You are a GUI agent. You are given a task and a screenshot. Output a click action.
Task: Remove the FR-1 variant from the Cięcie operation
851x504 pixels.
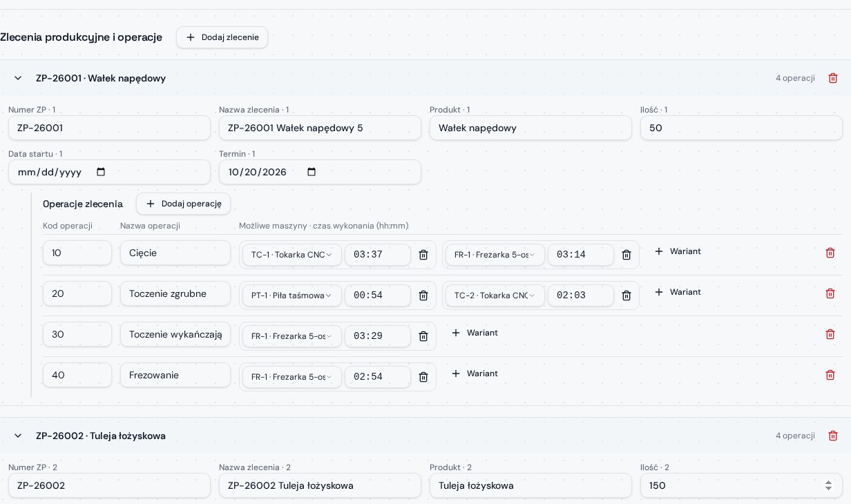[627, 255]
